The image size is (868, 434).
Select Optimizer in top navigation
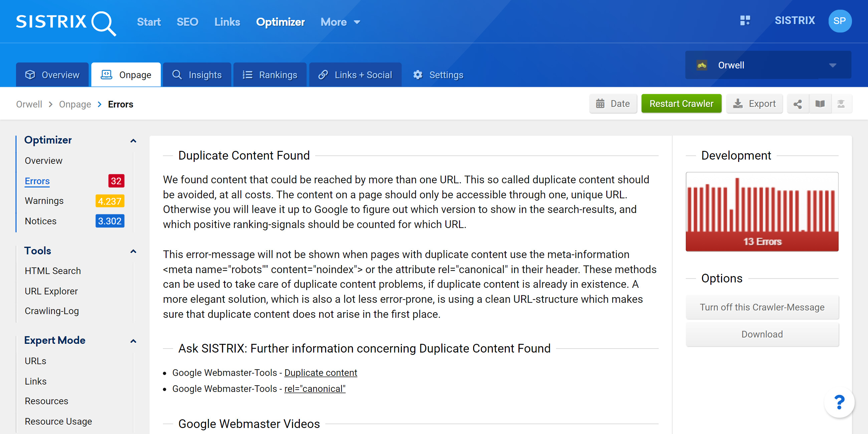click(280, 22)
